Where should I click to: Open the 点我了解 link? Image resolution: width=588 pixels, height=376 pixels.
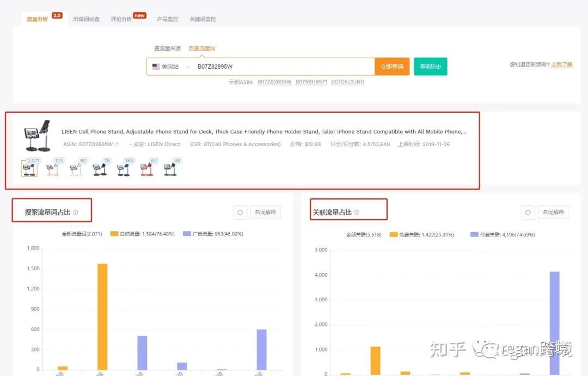point(562,64)
